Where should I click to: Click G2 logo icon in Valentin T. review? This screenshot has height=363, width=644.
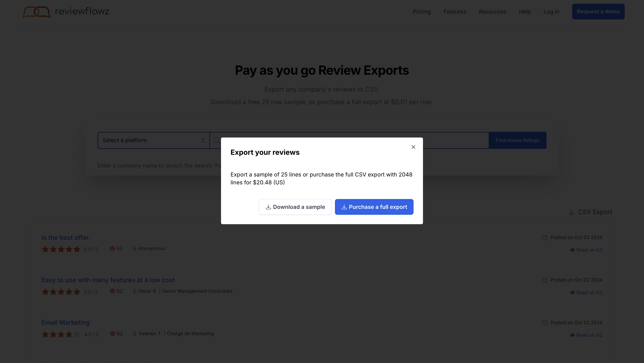click(113, 333)
